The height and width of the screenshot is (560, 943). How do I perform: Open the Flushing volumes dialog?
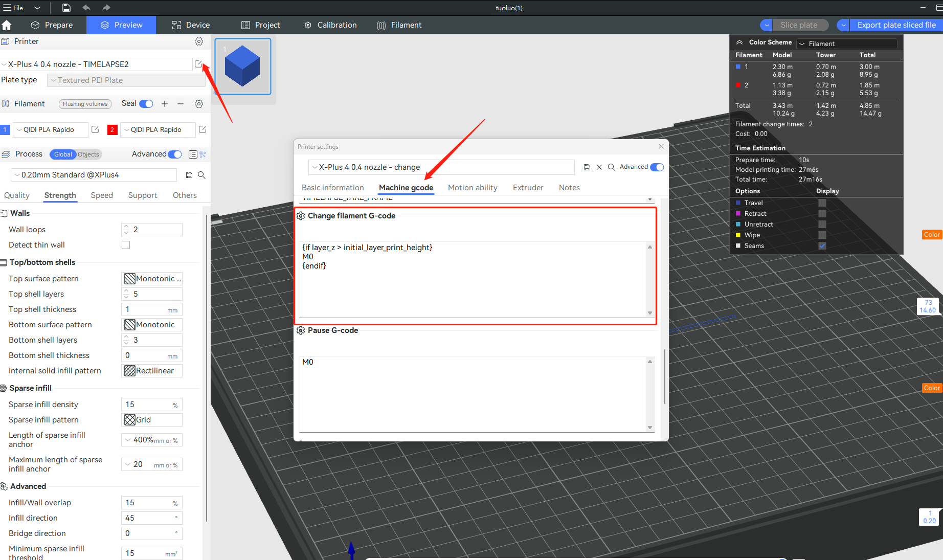[85, 103]
